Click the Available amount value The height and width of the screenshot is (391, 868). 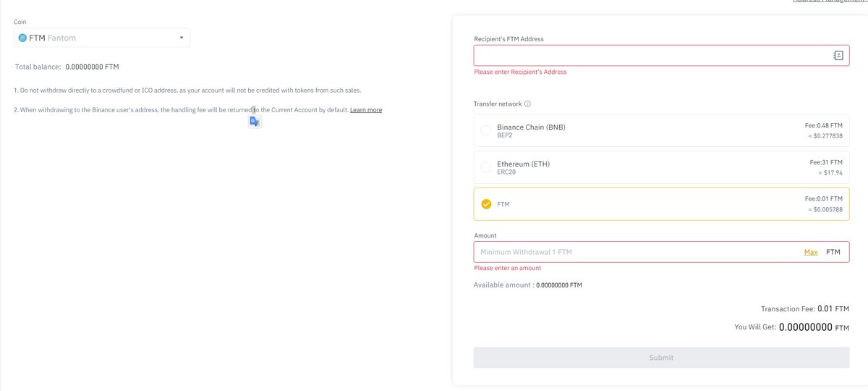tap(559, 285)
